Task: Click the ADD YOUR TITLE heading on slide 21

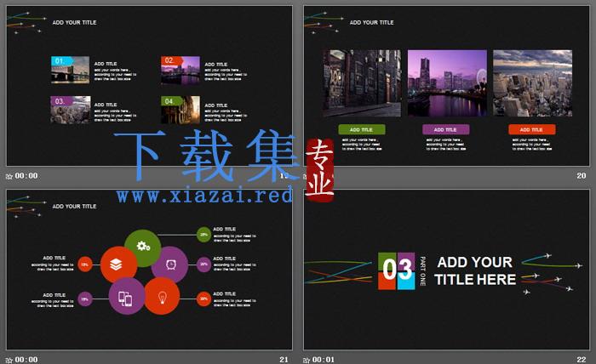Action: (75, 206)
